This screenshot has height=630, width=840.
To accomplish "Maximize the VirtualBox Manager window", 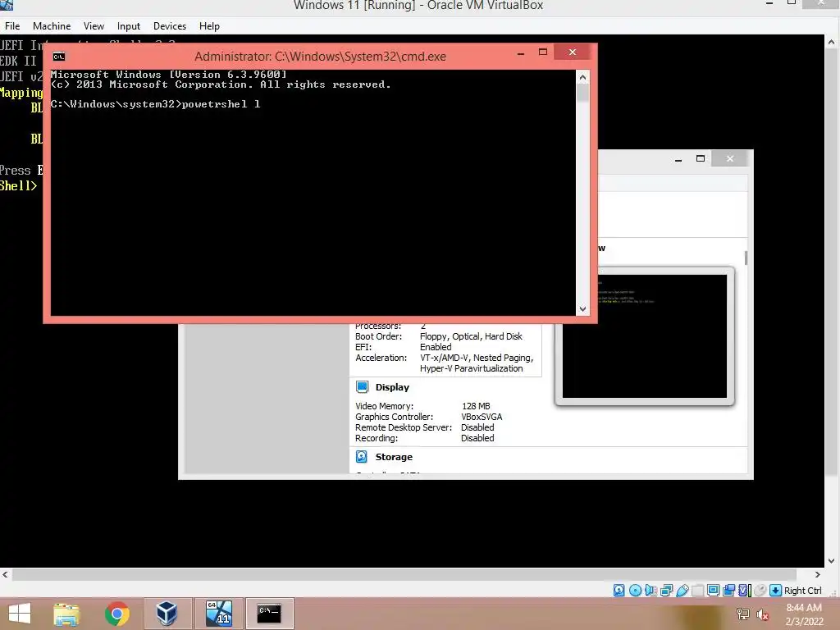I will [701, 158].
